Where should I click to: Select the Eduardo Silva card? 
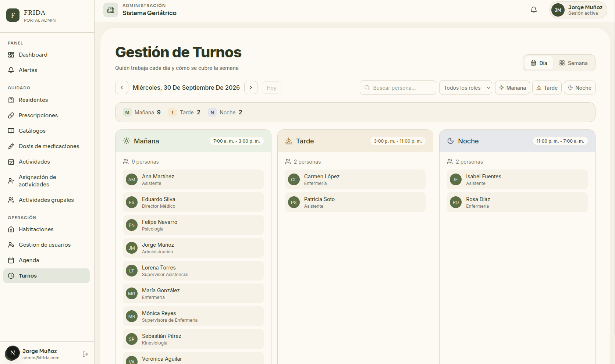coord(193,202)
